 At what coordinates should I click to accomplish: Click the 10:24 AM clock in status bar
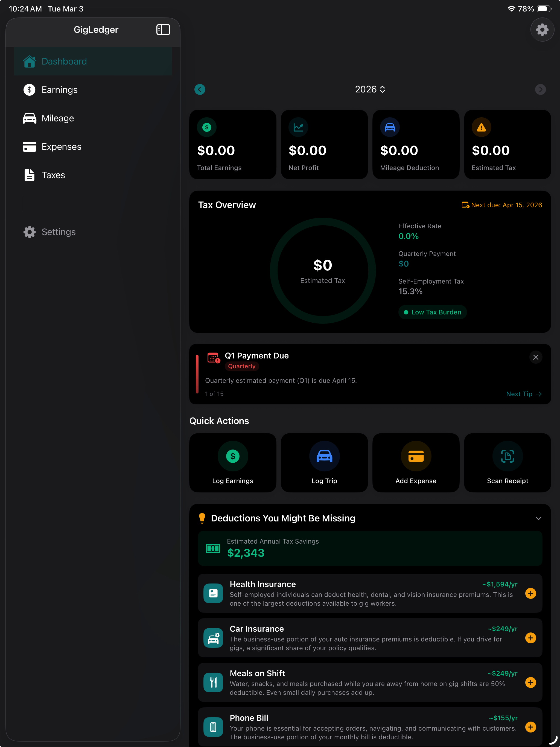coord(25,9)
